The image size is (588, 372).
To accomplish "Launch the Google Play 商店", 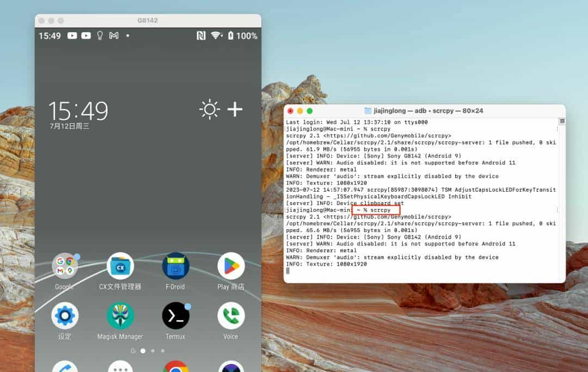I will click(231, 267).
